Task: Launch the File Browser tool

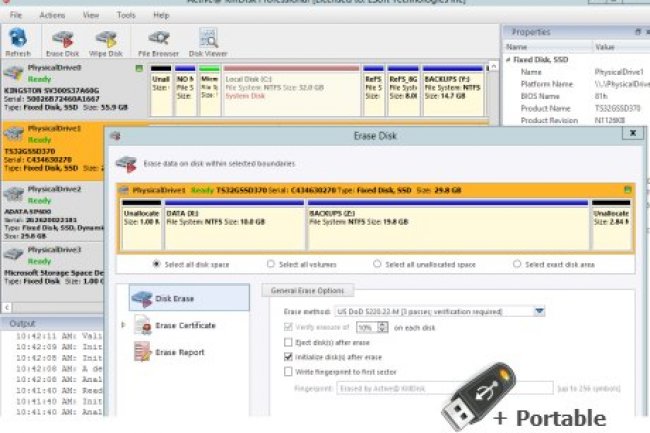Action: pos(158,42)
